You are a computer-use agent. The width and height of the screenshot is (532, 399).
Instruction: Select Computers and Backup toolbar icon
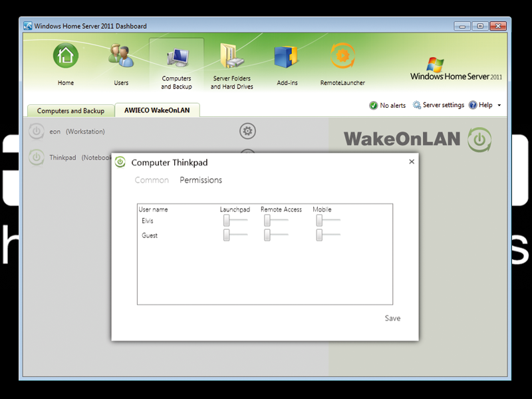(177, 58)
